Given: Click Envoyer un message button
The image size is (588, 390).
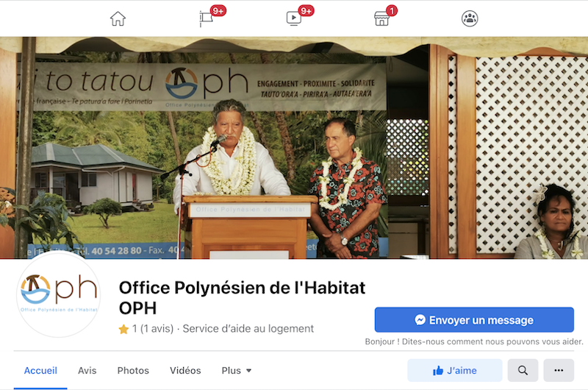Looking at the screenshot, I should (474, 320).
